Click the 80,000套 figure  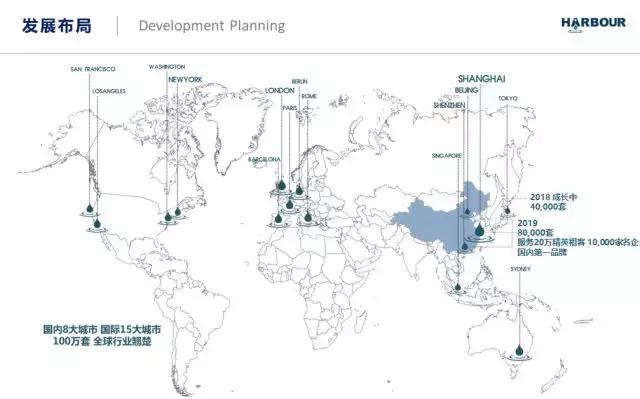point(536,233)
